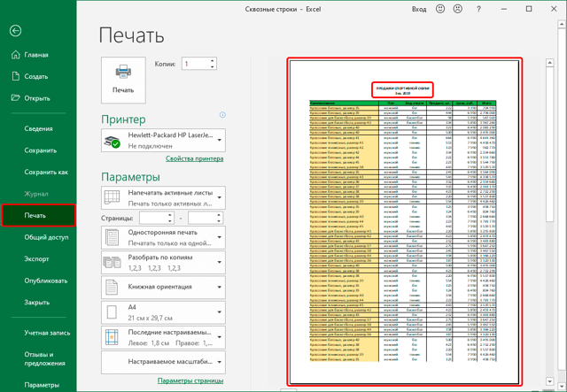Screen dimensions: 567x392
Task: Select Экспорт in the sidebar menu
Action: pyautogui.click(x=36, y=259)
